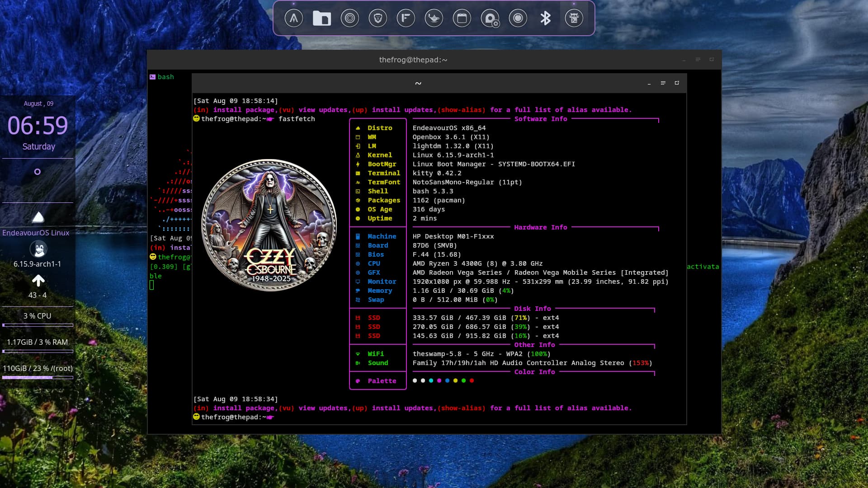Click 'theswamp-5.8' WiFi line
Viewport: 868px width, 488px height.
coord(481,354)
